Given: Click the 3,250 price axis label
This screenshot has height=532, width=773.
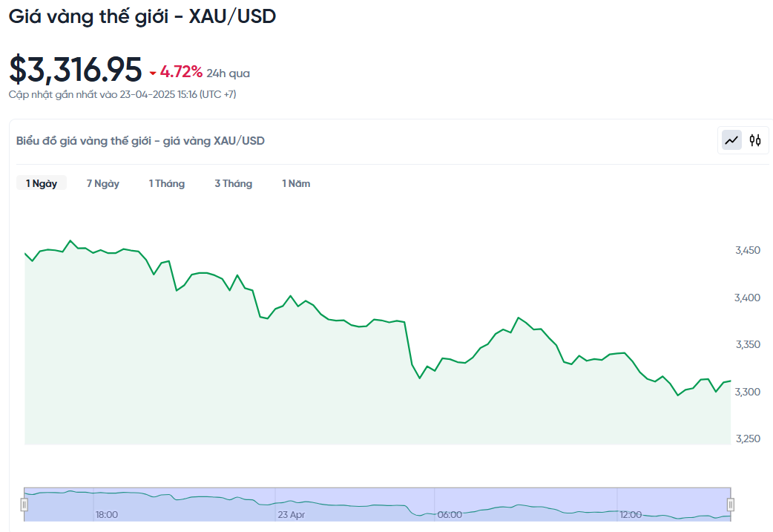Looking at the screenshot, I should point(747,439).
